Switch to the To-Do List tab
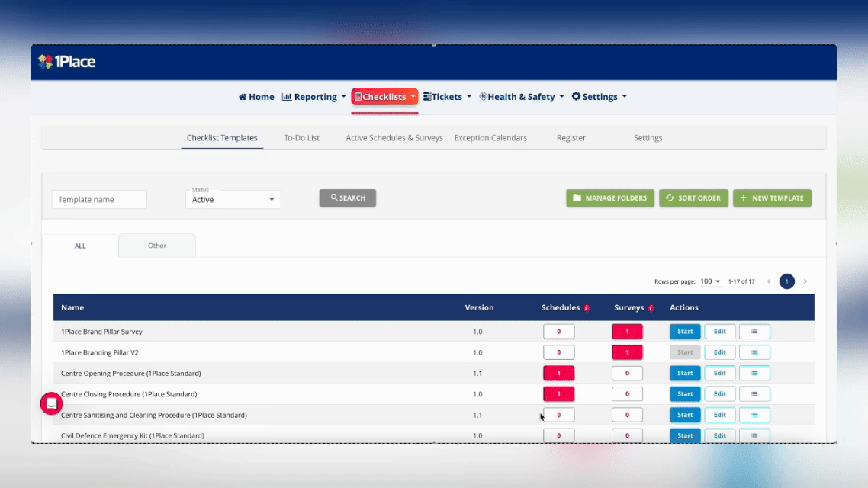This screenshot has width=868, height=488. 301,138
